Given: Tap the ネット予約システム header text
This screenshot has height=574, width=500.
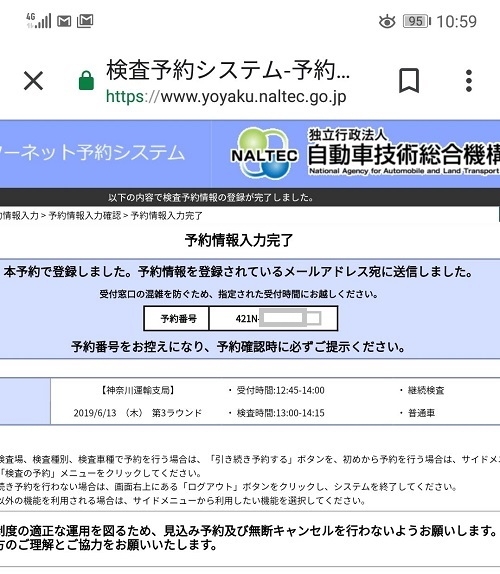Looking at the screenshot, I should click(x=92, y=153).
